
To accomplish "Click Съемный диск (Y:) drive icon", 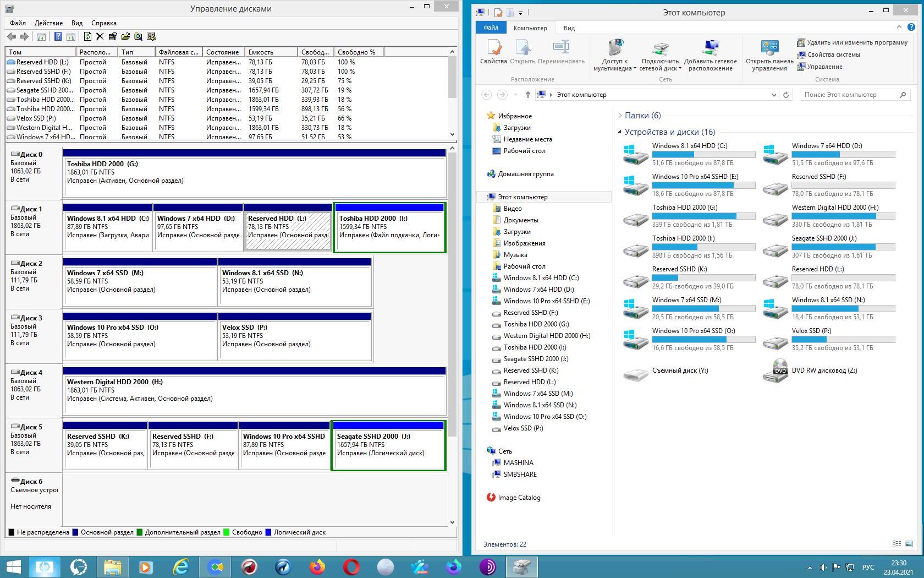I will pos(636,374).
